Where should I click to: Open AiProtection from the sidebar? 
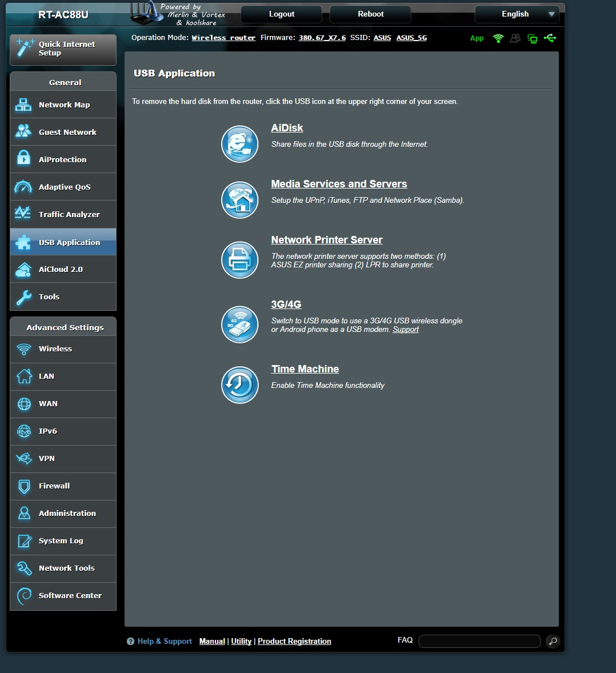click(x=63, y=159)
